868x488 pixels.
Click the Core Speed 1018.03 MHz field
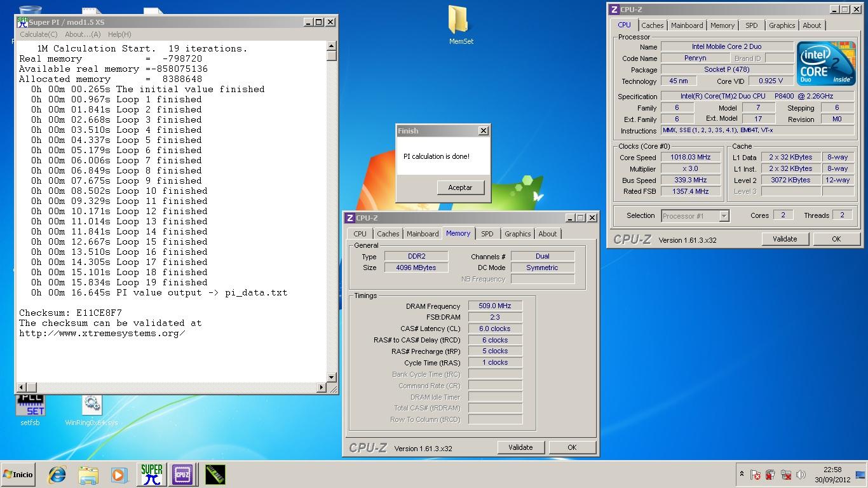[x=691, y=157]
